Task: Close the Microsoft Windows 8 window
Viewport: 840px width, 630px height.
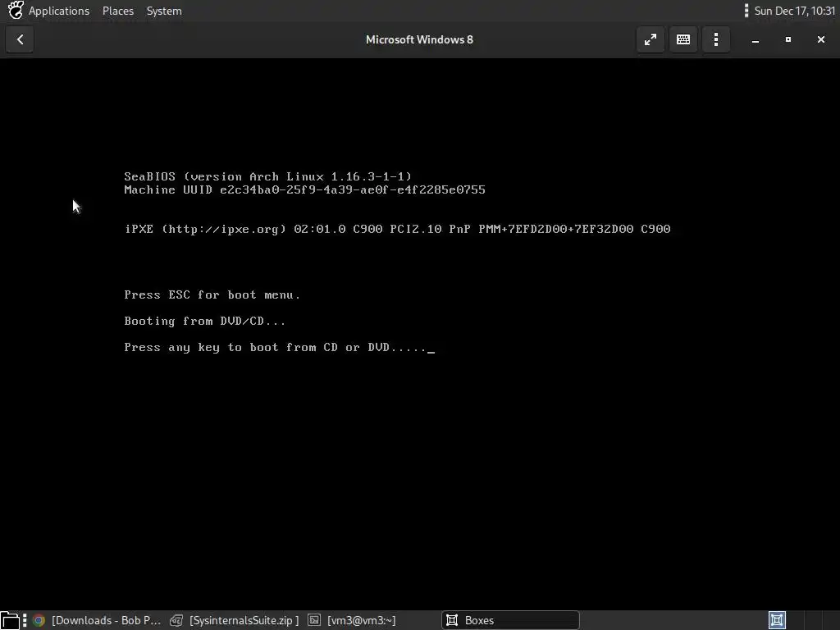Action: click(x=820, y=39)
